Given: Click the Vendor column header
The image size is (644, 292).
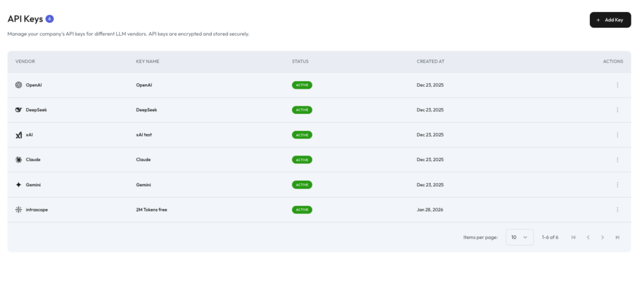Looking at the screenshot, I should [25, 62].
